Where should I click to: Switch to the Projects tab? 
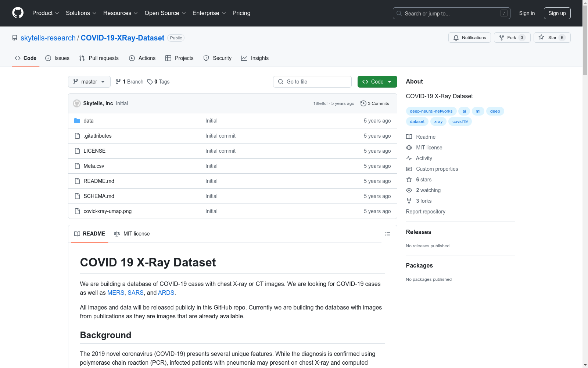coord(179,58)
